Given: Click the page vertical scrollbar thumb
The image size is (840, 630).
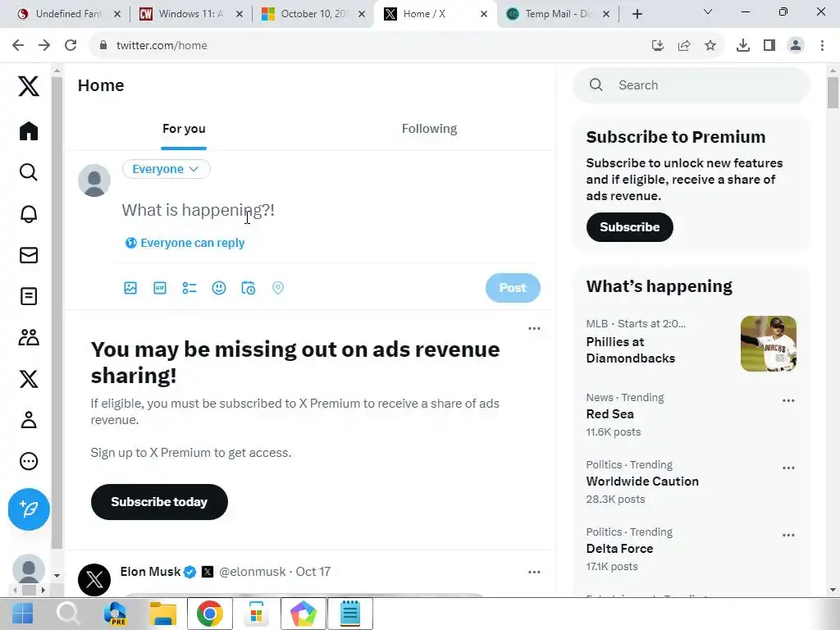Looking at the screenshot, I should tap(833, 93).
